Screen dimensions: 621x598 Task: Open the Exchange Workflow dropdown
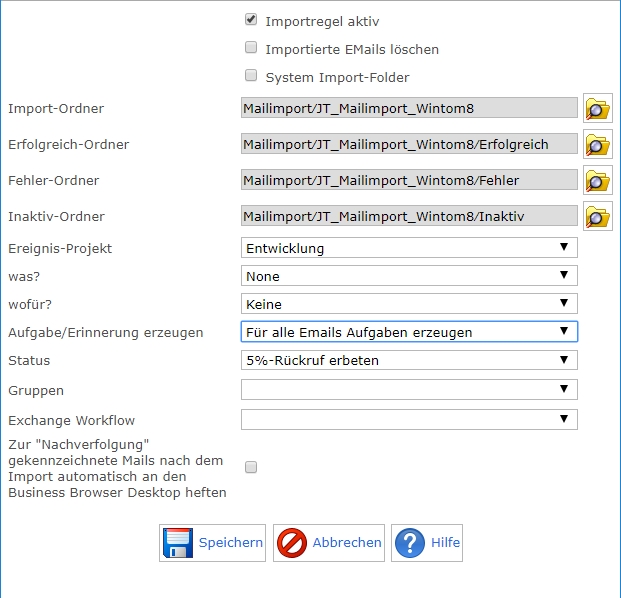(x=409, y=420)
